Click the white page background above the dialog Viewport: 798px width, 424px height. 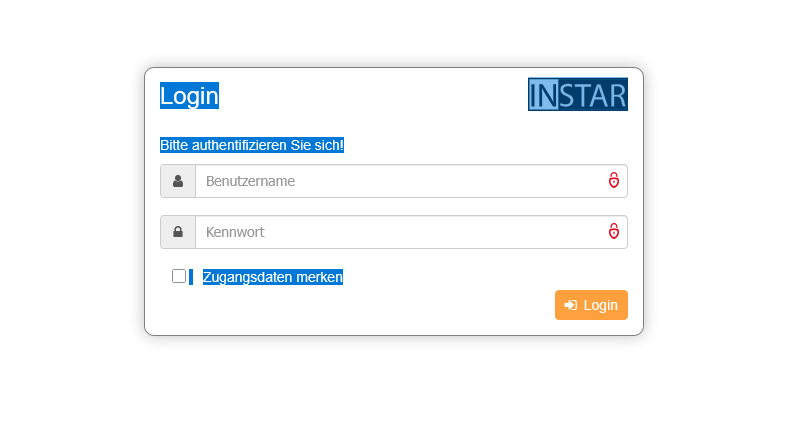pyautogui.click(x=400, y=30)
